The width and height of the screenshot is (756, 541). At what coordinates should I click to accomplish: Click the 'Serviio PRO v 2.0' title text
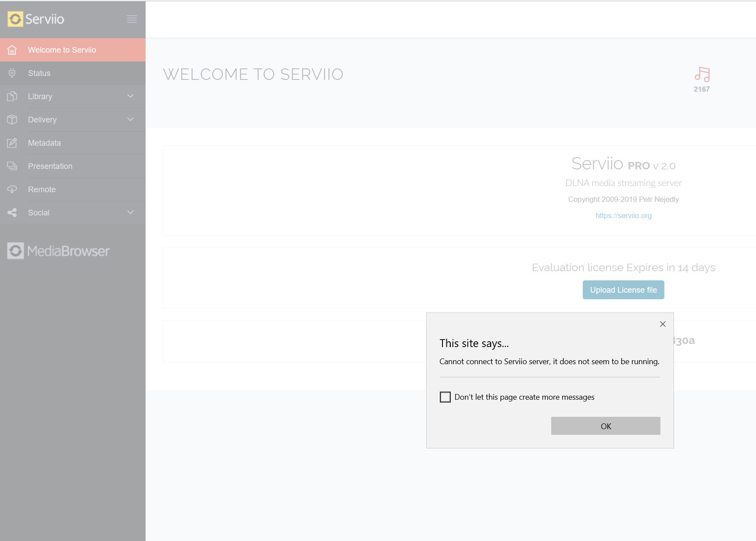[623, 164]
